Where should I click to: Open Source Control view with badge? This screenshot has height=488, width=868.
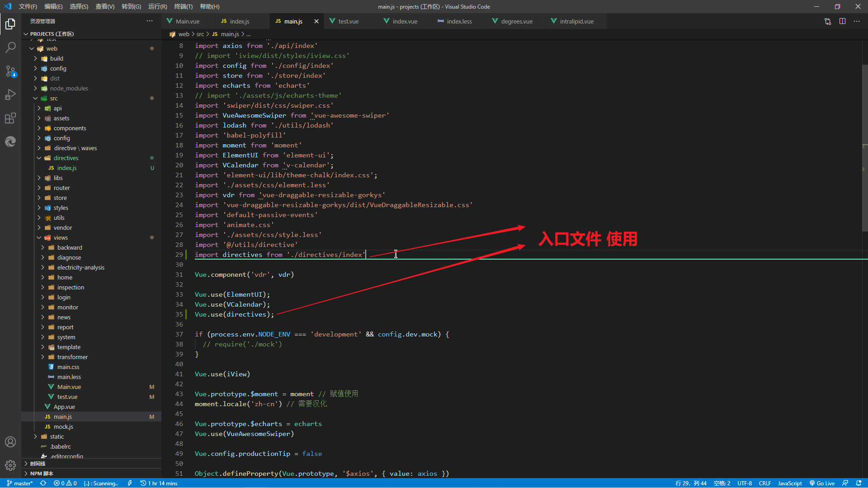point(10,71)
